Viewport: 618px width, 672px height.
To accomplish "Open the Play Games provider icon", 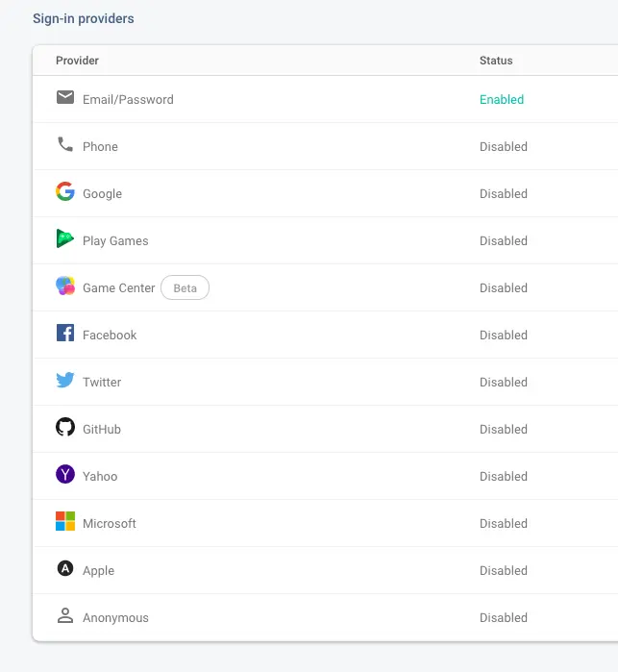I will pos(65,238).
